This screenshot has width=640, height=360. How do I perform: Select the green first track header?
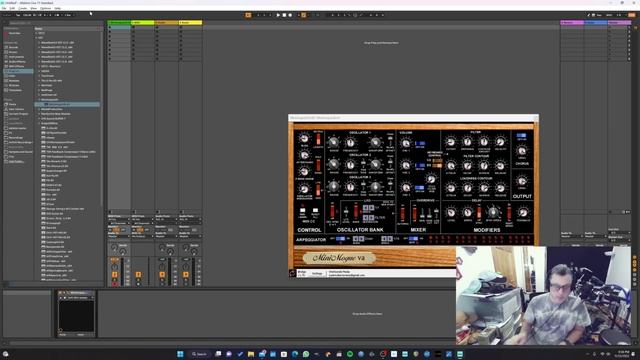pos(119,22)
